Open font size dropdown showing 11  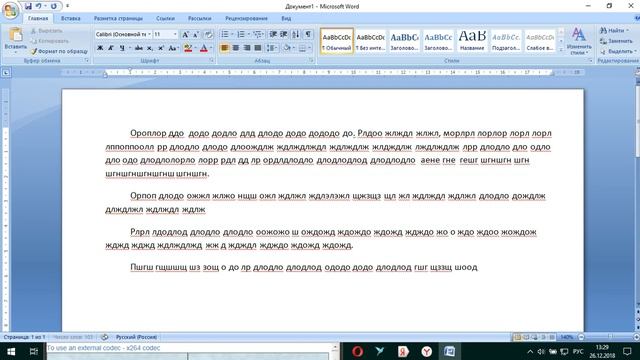coord(175,35)
